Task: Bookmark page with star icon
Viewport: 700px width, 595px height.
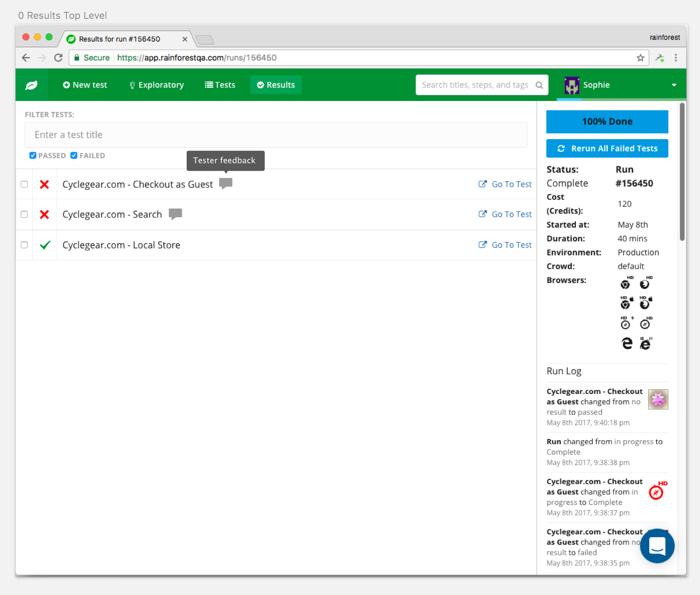Action: 640,57
